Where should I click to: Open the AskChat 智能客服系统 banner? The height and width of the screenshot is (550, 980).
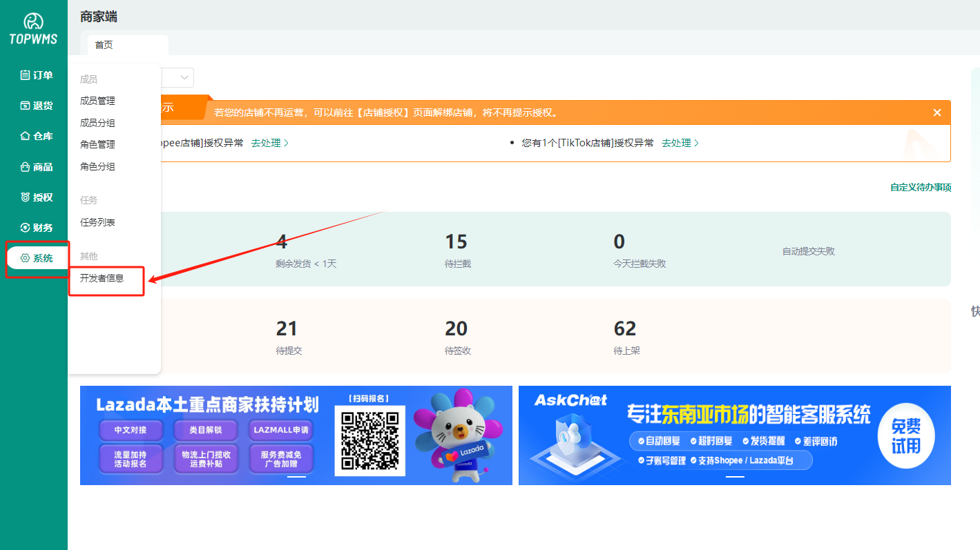[735, 435]
